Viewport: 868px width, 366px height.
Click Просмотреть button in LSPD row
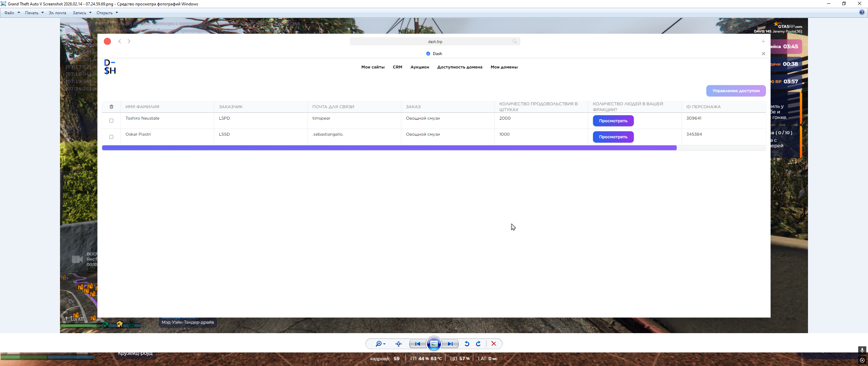(613, 121)
